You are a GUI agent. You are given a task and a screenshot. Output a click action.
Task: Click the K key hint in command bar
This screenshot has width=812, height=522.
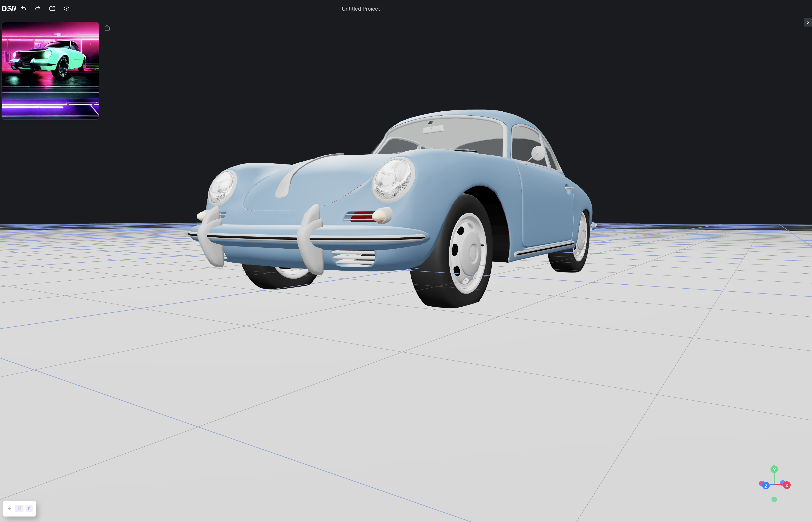click(29, 508)
